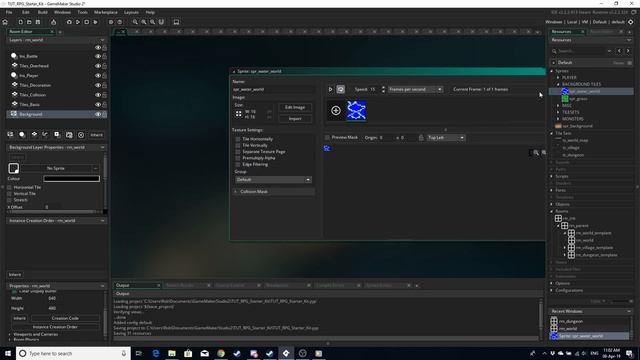640x360 pixels.
Task: Enable Preview Mask checkbox
Action: pos(327,138)
